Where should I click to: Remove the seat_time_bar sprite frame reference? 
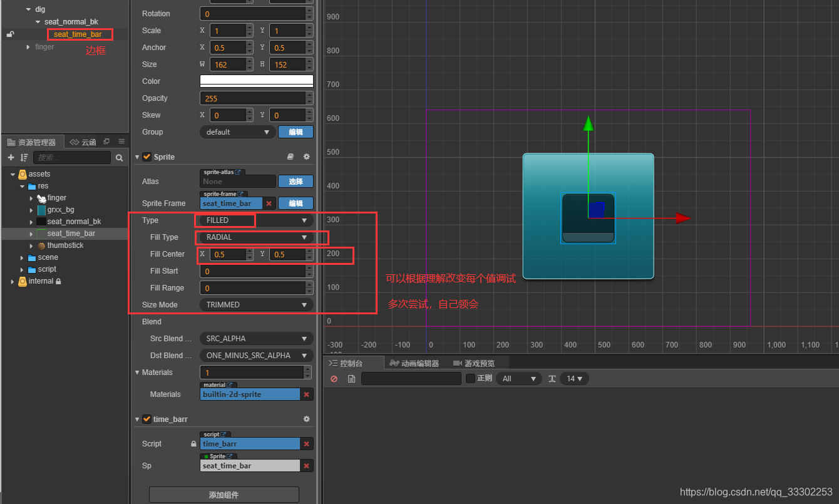pos(269,203)
